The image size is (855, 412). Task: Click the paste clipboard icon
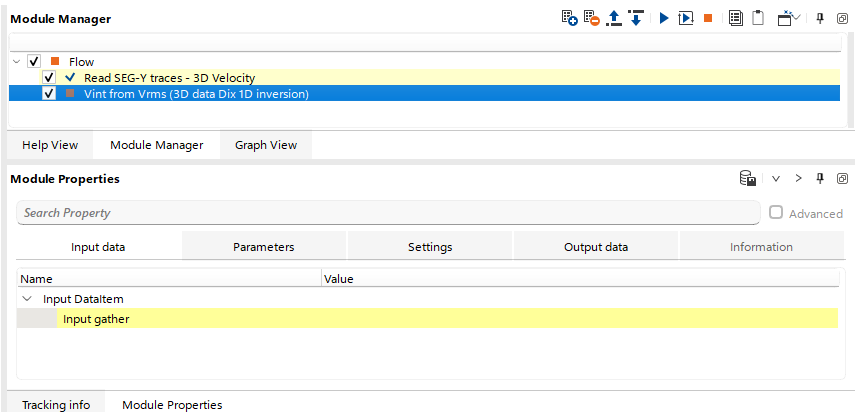[758, 18]
